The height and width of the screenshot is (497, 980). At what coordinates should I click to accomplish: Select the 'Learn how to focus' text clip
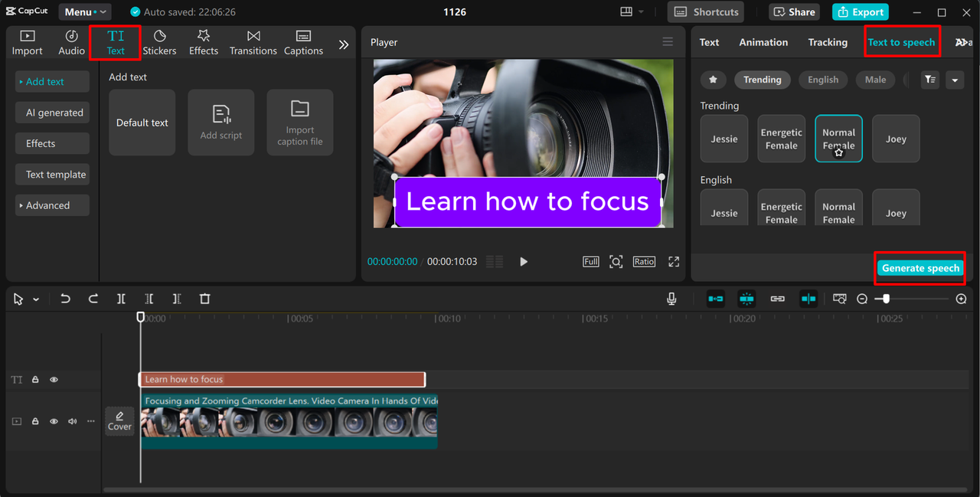pos(282,379)
